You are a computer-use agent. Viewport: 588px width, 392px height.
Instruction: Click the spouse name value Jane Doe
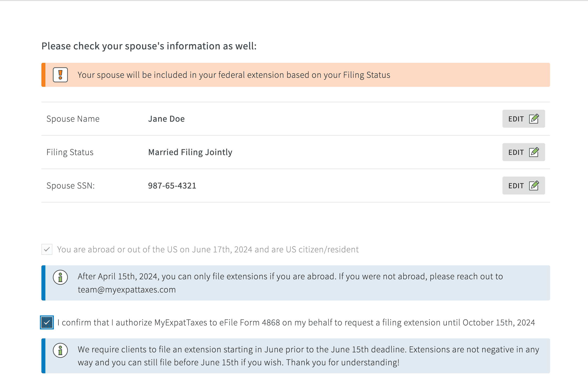pos(166,119)
